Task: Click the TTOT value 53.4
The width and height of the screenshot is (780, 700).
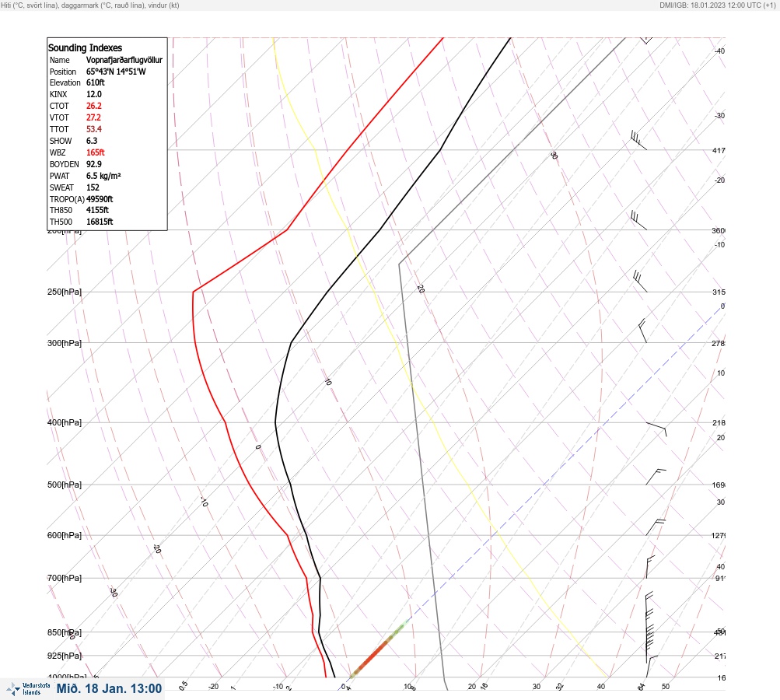Action: [x=94, y=129]
